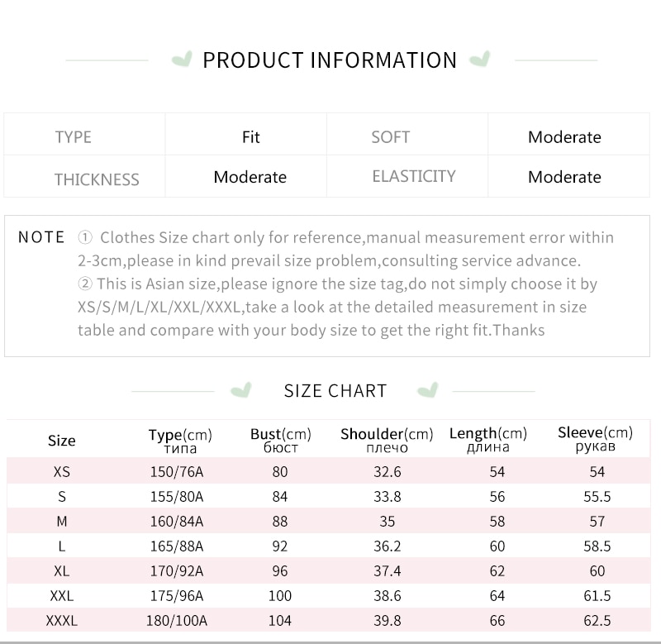The height and width of the screenshot is (644, 661).
Task: Click the green heart right of PRODUCT INFORMATION
Action: click(x=480, y=59)
